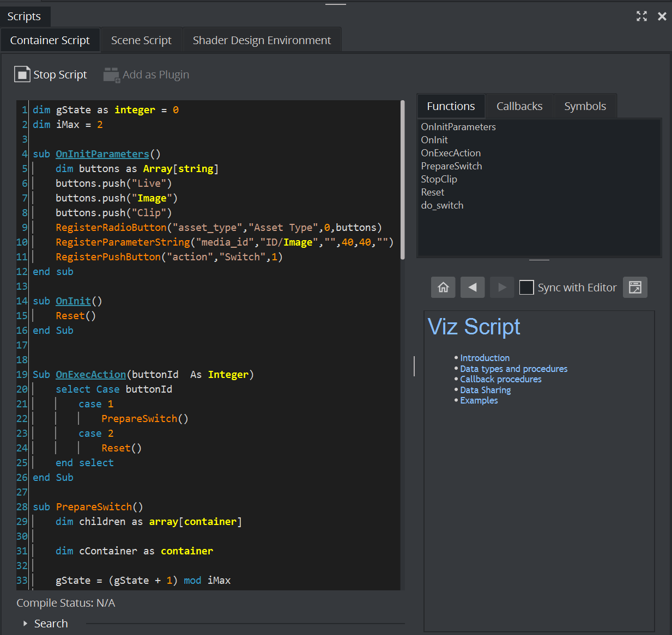
Task: Switch to the Callbacks tab
Action: click(x=519, y=106)
